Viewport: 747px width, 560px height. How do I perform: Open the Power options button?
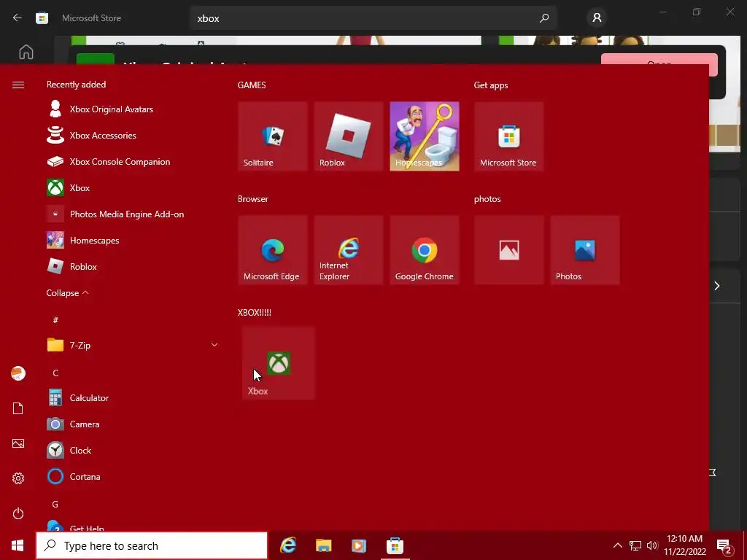[18, 513]
